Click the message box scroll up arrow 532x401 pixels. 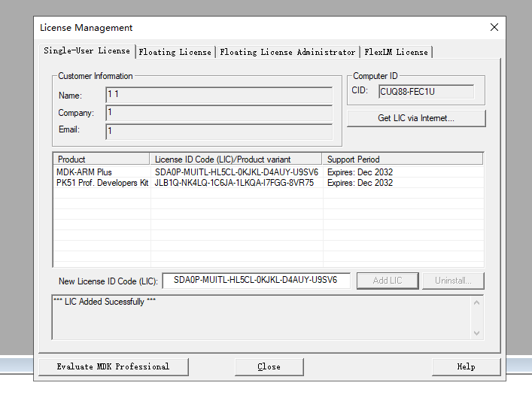(476, 302)
